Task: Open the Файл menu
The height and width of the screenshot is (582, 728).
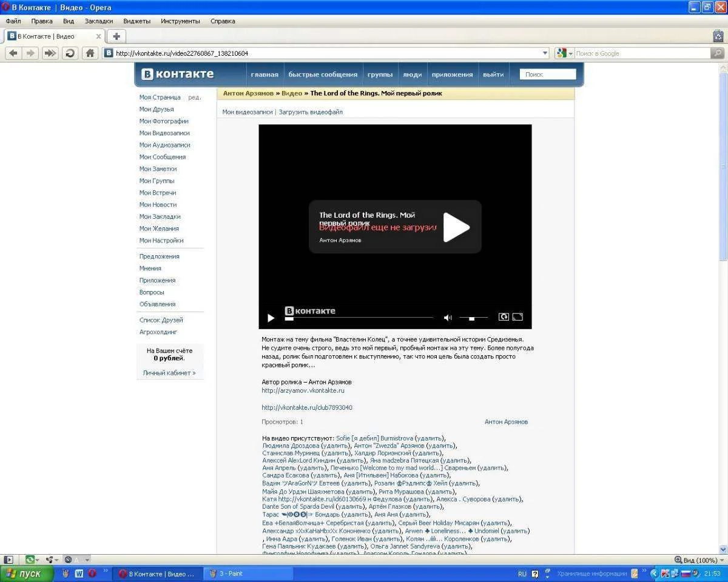Action: (x=13, y=21)
